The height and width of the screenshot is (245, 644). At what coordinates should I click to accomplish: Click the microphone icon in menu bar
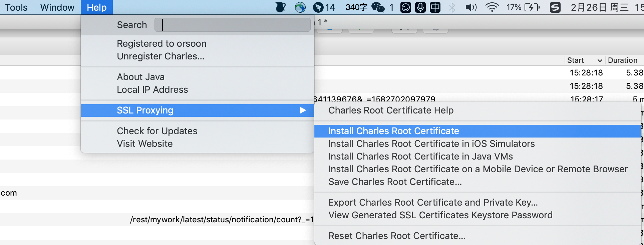tap(420, 7)
